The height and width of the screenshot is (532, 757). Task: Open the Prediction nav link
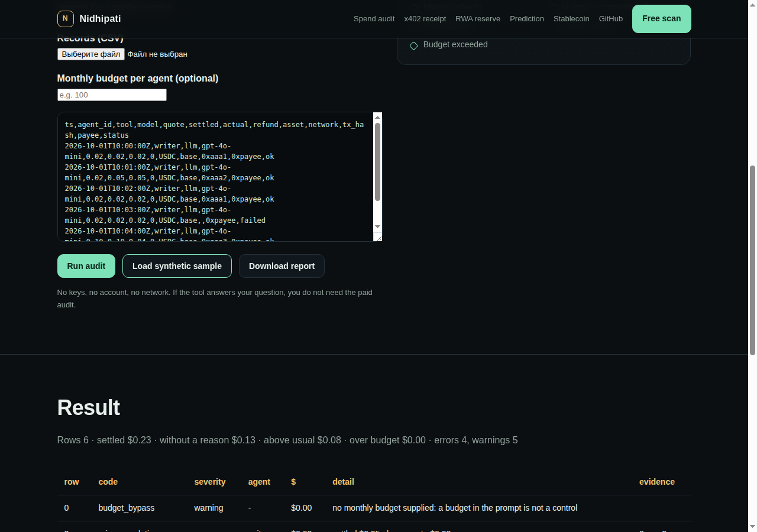coord(527,19)
